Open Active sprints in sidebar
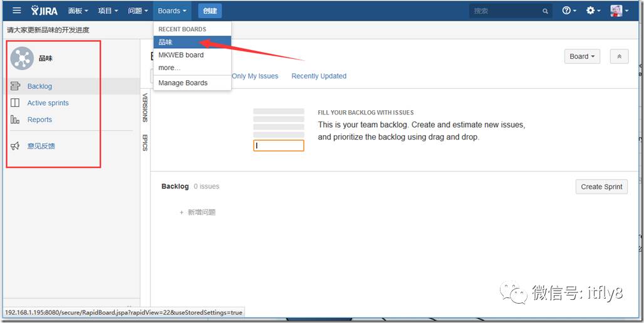 pyautogui.click(x=48, y=103)
